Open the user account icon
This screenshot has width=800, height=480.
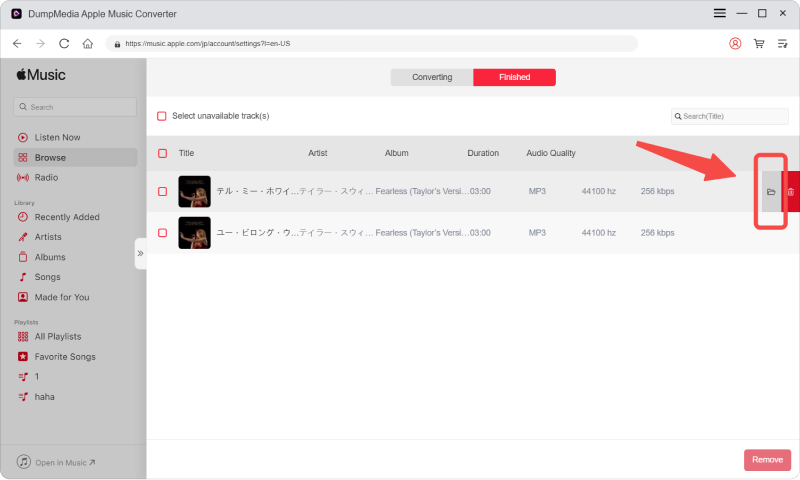click(x=735, y=44)
